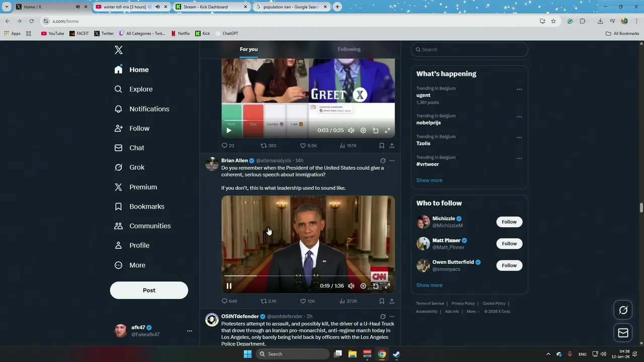Follow Michizzle
Image resolution: width=644 pixels, height=362 pixels.
(x=509, y=222)
